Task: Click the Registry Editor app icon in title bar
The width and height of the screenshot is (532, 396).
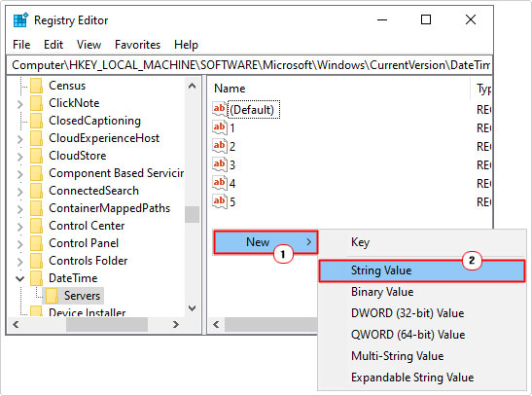Action: click(x=20, y=20)
